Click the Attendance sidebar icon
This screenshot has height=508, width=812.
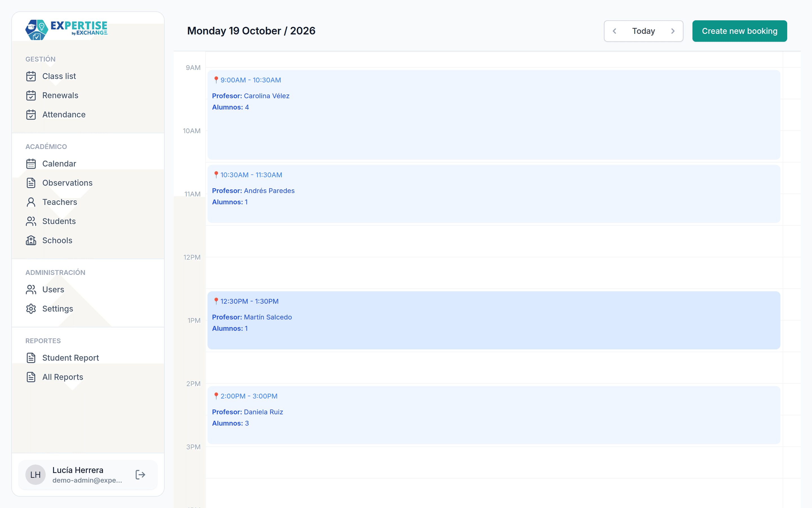pyautogui.click(x=31, y=115)
